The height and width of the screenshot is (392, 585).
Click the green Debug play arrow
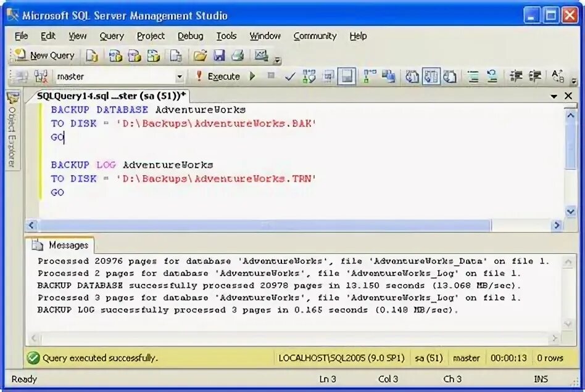click(252, 76)
